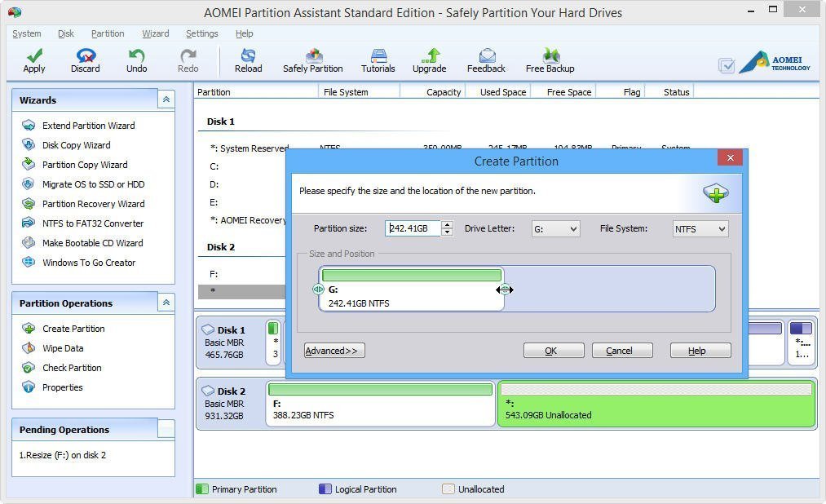
Task: Click the right resize handle of G: partition
Action: [505, 290]
